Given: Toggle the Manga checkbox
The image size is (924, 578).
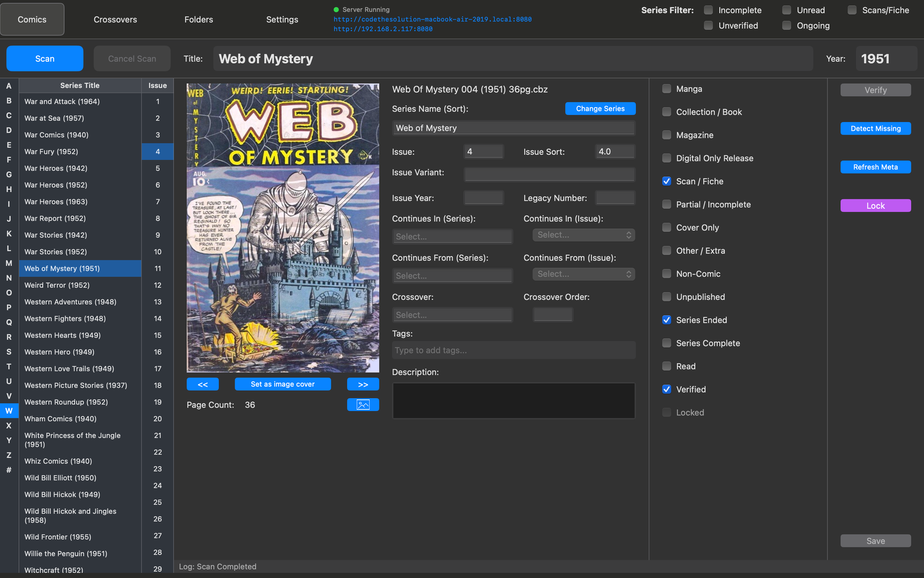Looking at the screenshot, I should [666, 89].
